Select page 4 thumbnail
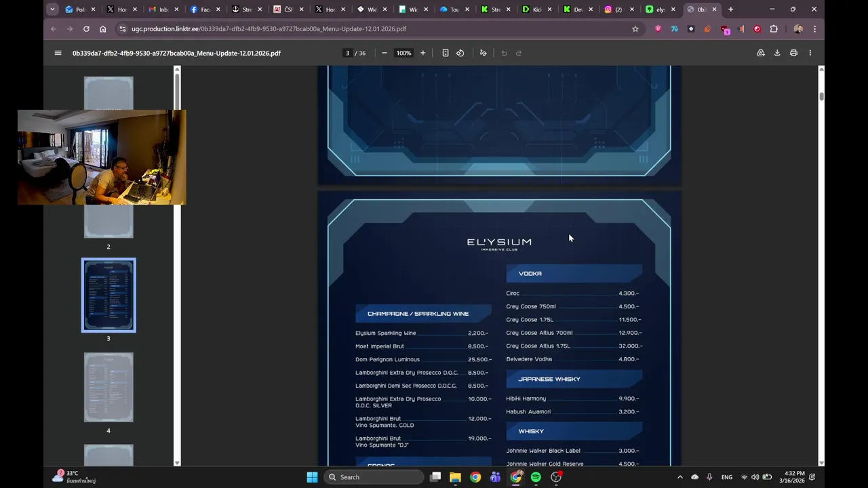The height and width of the screenshot is (488, 868). tap(108, 387)
